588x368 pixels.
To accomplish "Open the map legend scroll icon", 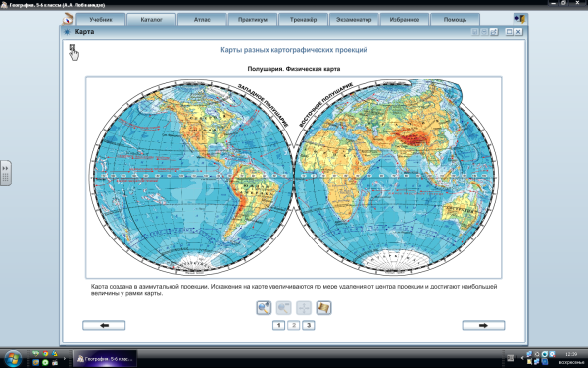I will (323, 308).
